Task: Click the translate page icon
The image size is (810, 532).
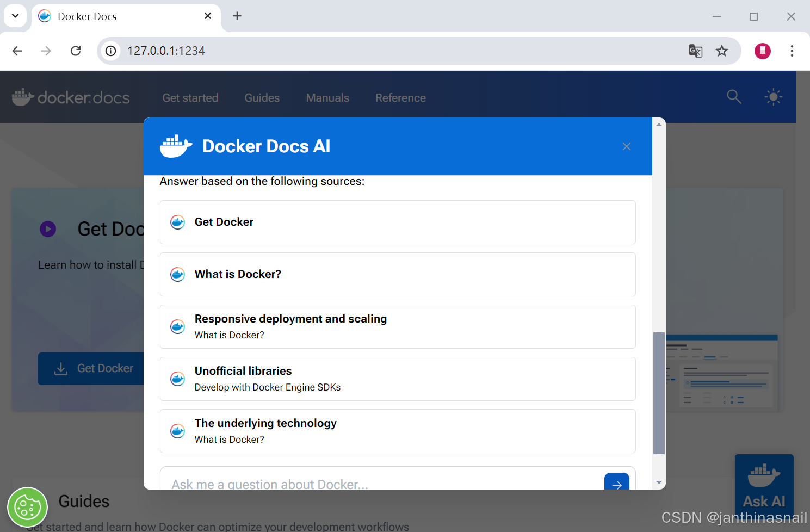Action: point(695,51)
